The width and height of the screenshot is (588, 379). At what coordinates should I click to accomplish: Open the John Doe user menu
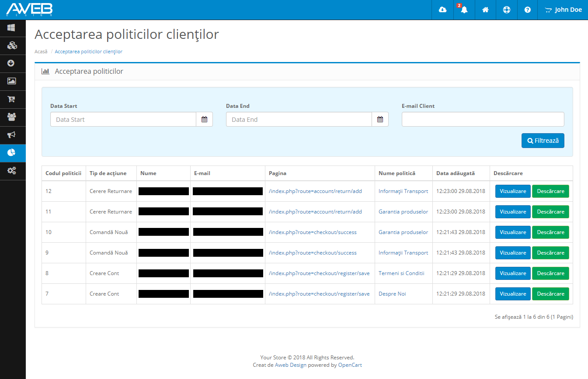[x=564, y=10]
